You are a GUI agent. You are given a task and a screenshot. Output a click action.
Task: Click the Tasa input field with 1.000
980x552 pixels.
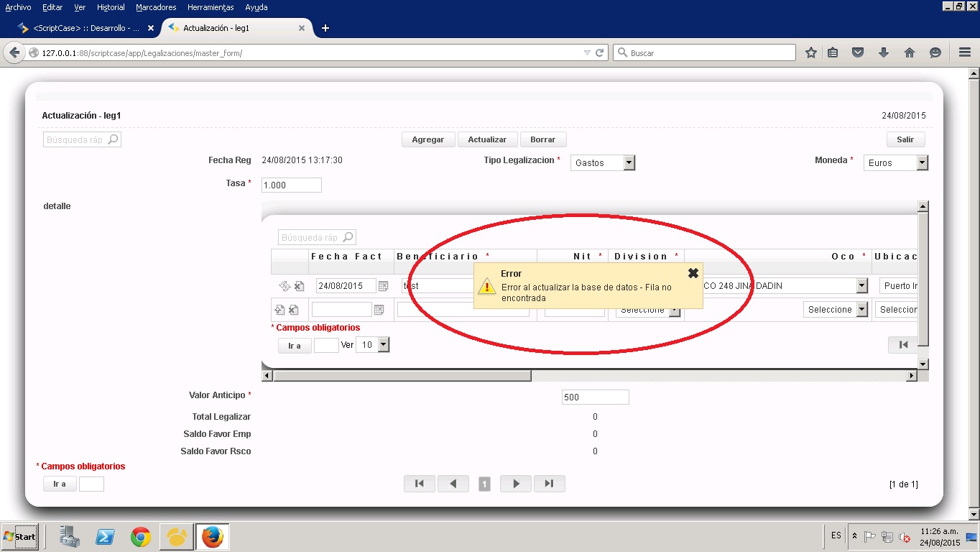pyautogui.click(x=292, y=185)
